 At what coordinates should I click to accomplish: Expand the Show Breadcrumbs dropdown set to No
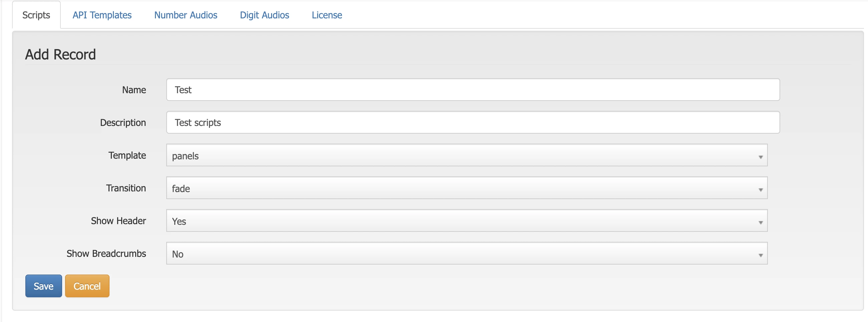click(x=466, y=254)
